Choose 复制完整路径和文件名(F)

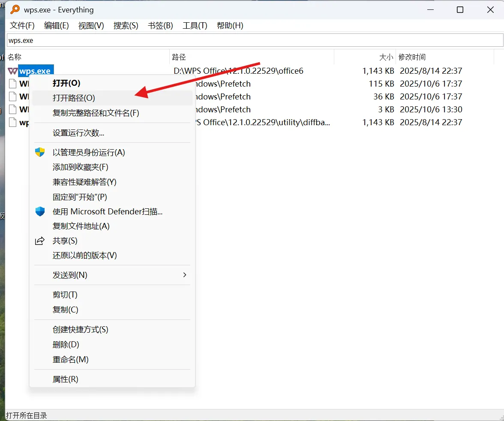click(112, 113)
